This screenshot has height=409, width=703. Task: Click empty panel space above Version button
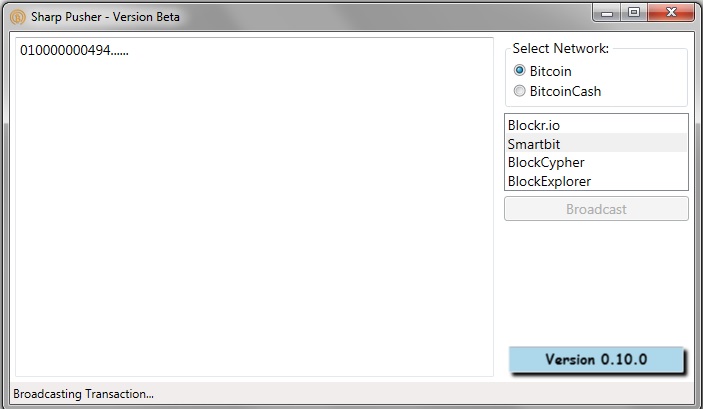596,283
